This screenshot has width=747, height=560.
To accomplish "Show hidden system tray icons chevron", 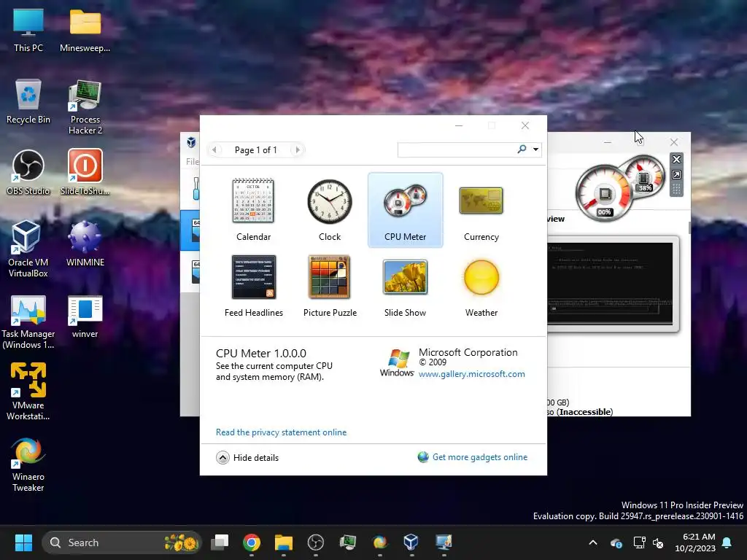I will [x=593, y=542].
